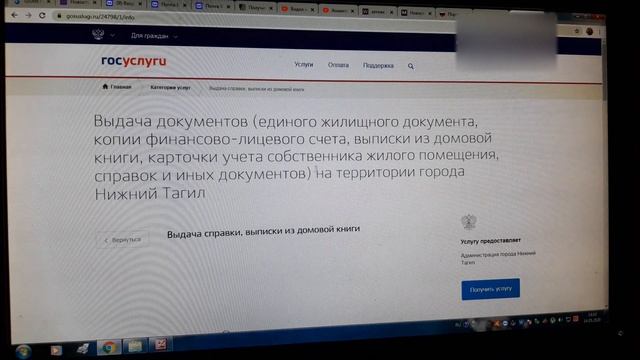Click the coat of arms emblem in the top bar
640x360 pixels.
point(98,34)
